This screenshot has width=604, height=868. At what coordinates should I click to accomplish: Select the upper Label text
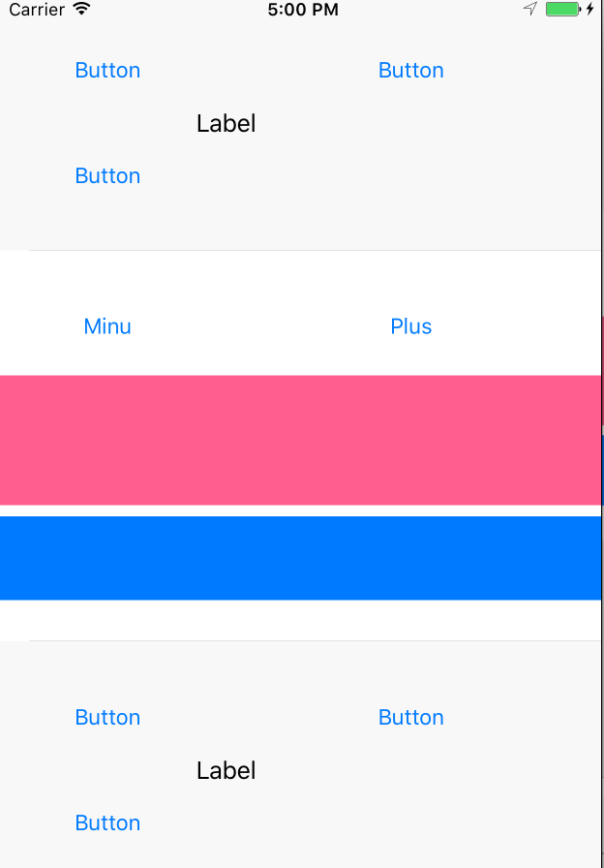226,123
